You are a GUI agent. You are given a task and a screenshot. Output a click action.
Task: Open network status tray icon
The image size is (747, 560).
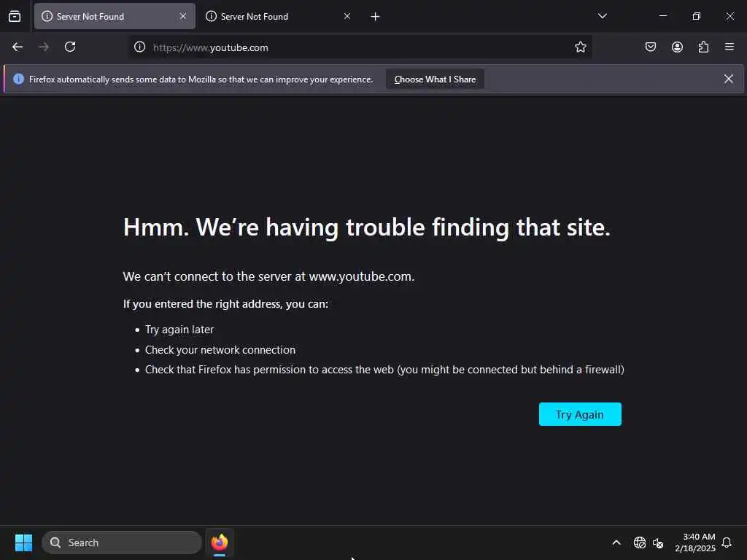pos(639,542)
